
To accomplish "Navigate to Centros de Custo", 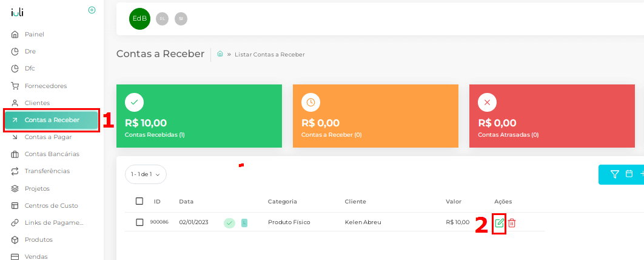I will [51, 205].
